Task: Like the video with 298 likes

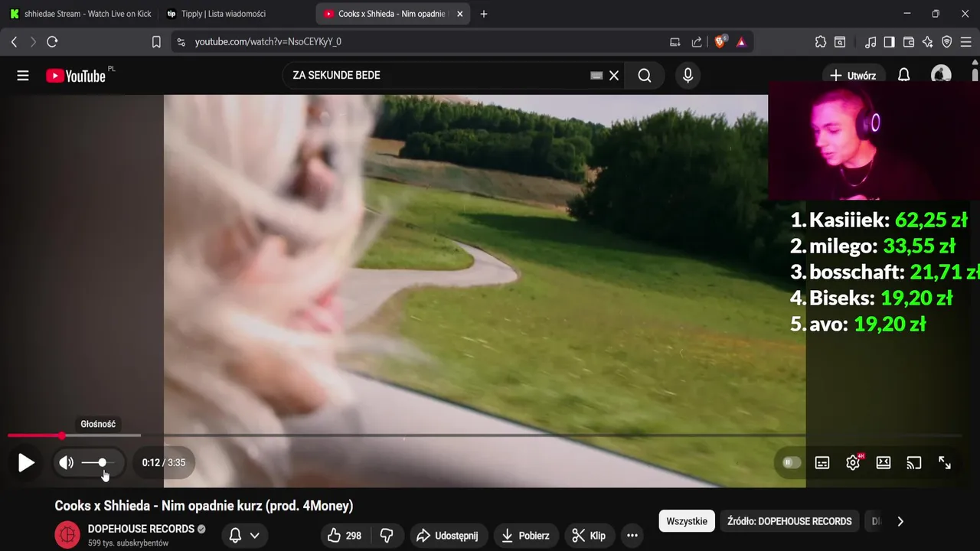Action: pyautogui.click(x=345, y=535)
